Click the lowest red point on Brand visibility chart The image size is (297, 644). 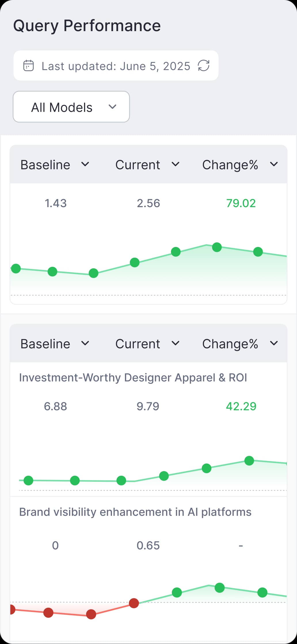pyautogui.click(x=91, y=614)
